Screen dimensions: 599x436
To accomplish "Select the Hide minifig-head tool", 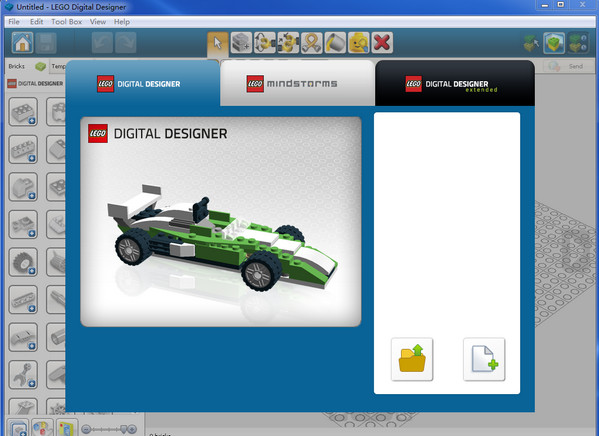I will pos(358,42).
